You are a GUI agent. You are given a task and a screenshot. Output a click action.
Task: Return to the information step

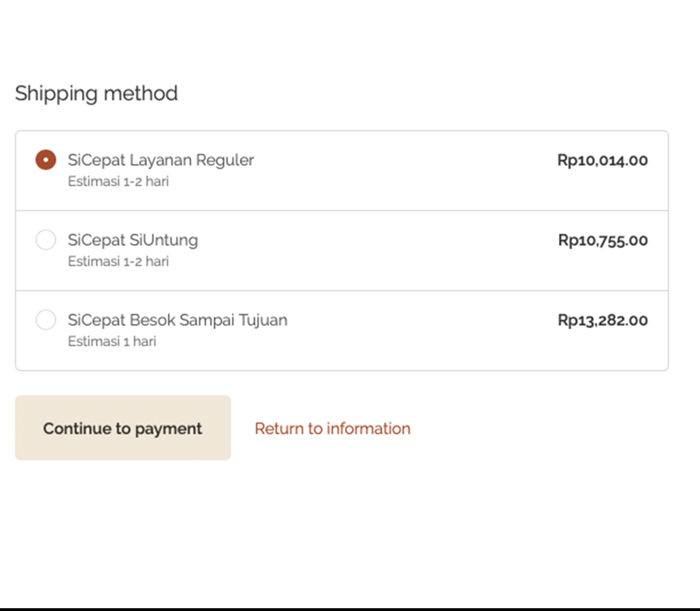click(332, 429)
